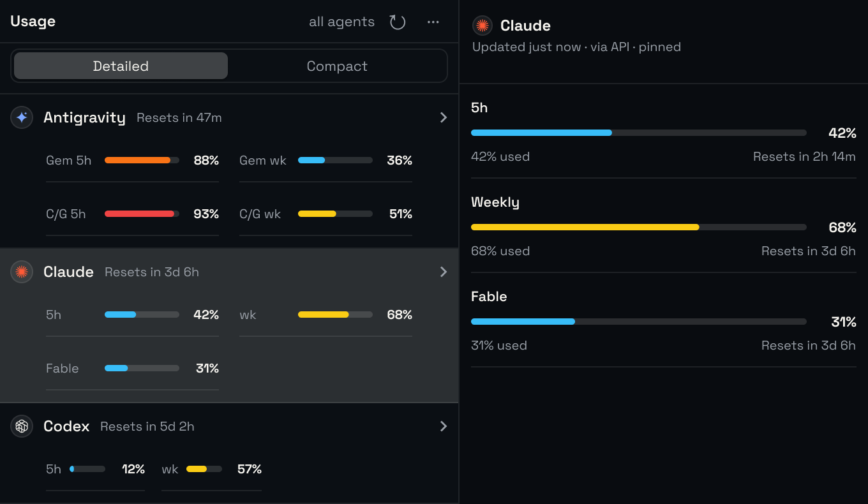Click the 5h progress bar in detail panel

click(x=638, y=133)
